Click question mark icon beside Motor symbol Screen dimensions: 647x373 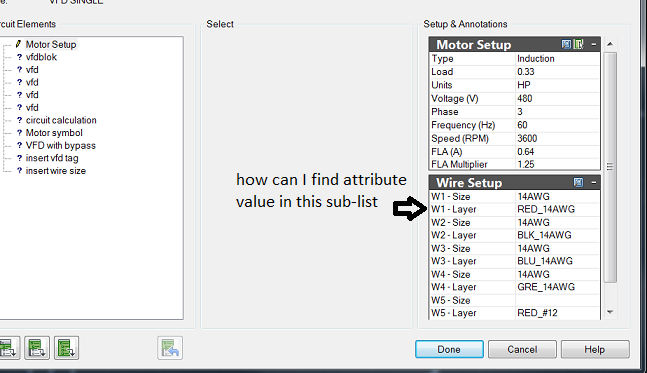point(19,133)
